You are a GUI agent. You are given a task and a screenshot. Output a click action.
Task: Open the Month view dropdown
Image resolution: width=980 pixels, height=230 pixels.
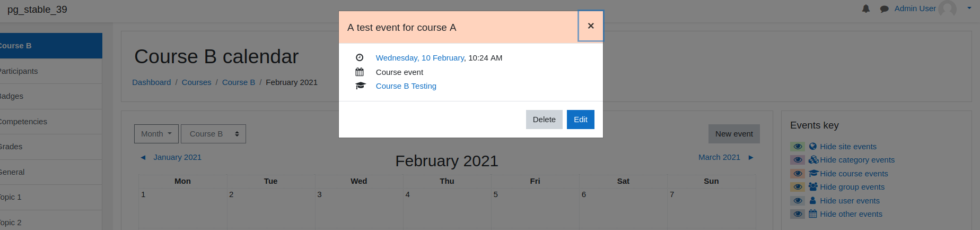(x=156, y=134)
